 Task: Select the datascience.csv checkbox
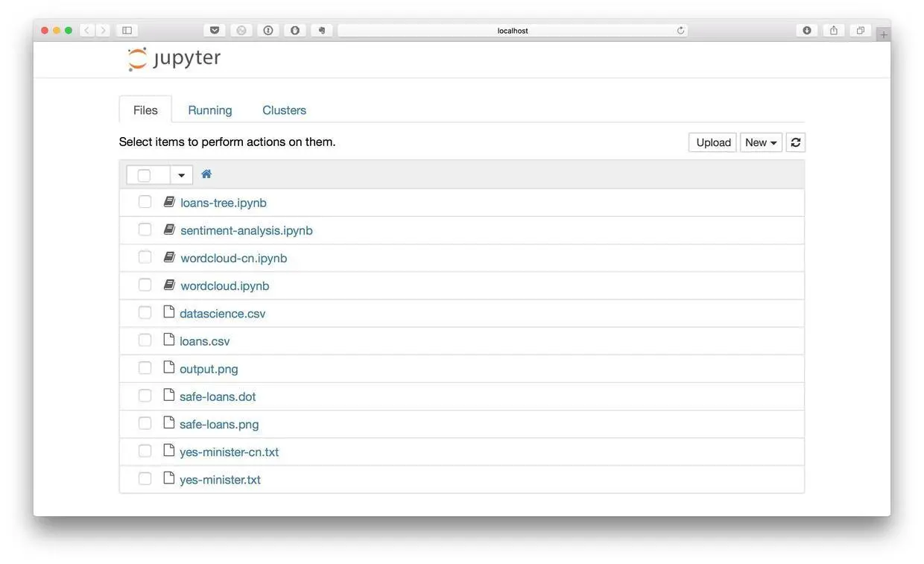[x=145, y=313]
